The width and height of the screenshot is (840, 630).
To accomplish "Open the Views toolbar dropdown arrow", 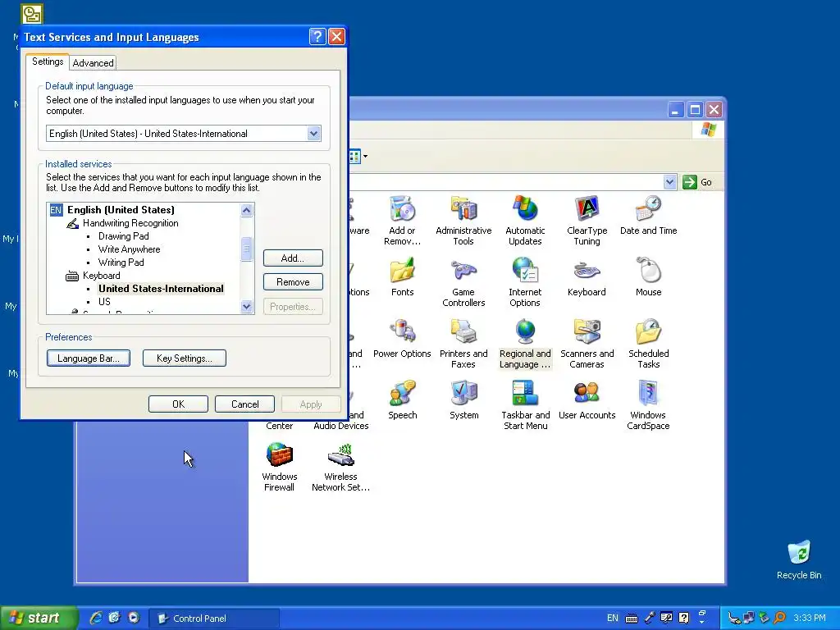I will pos(365,157).
